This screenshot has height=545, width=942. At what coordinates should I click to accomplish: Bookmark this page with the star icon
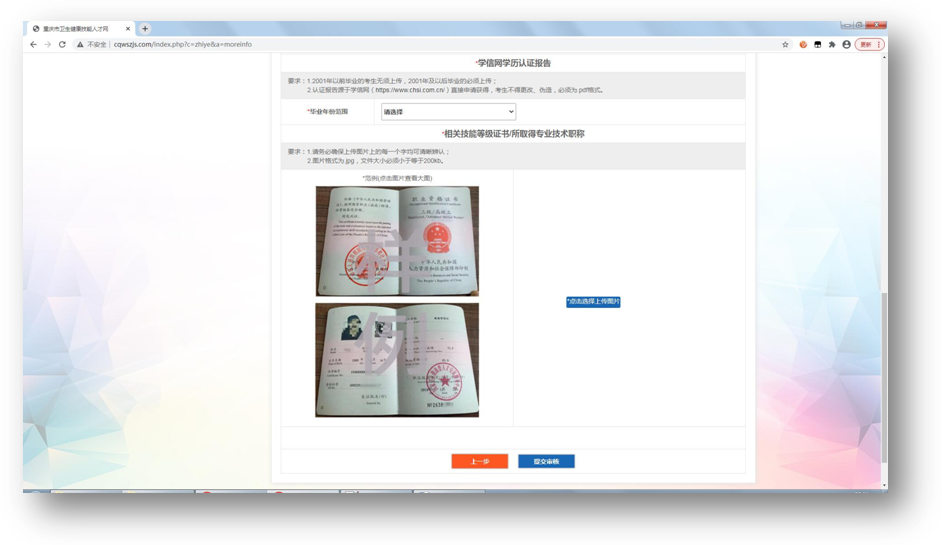pos(785,45)
